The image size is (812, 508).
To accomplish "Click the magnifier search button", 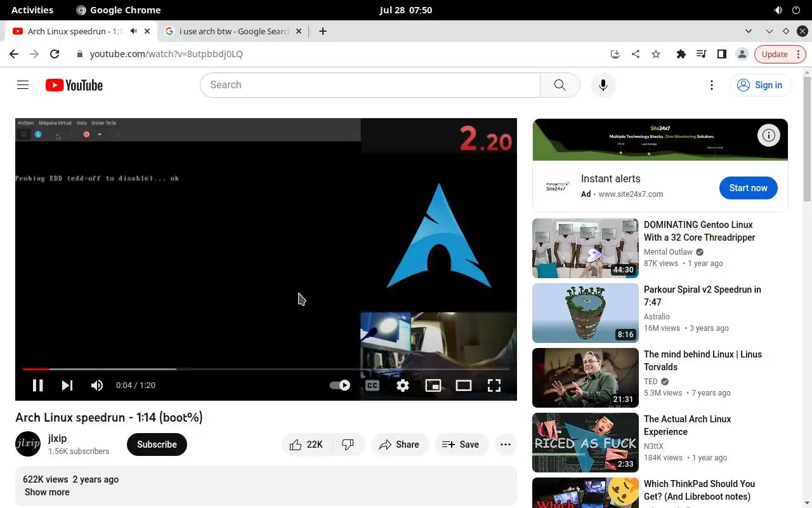I will 560,85.
